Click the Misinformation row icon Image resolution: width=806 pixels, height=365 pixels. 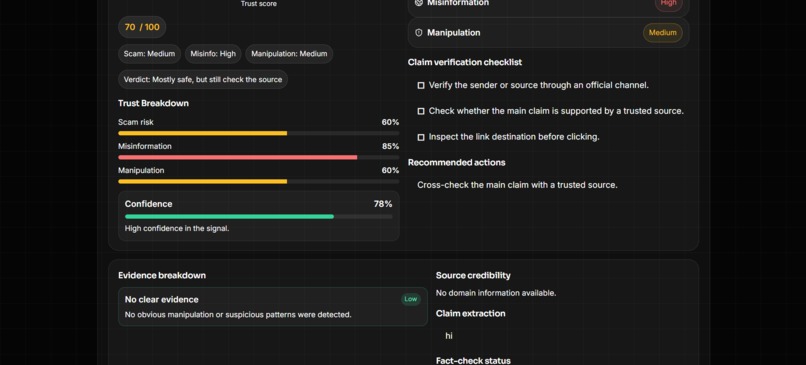418,3
